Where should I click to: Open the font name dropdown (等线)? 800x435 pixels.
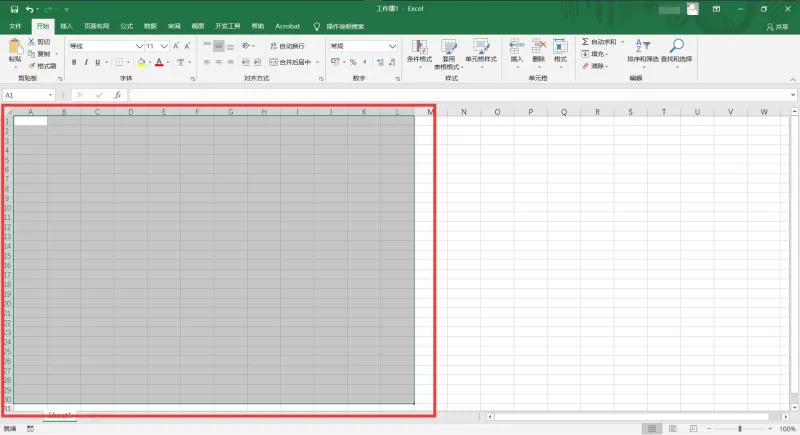tap(139, 46)
